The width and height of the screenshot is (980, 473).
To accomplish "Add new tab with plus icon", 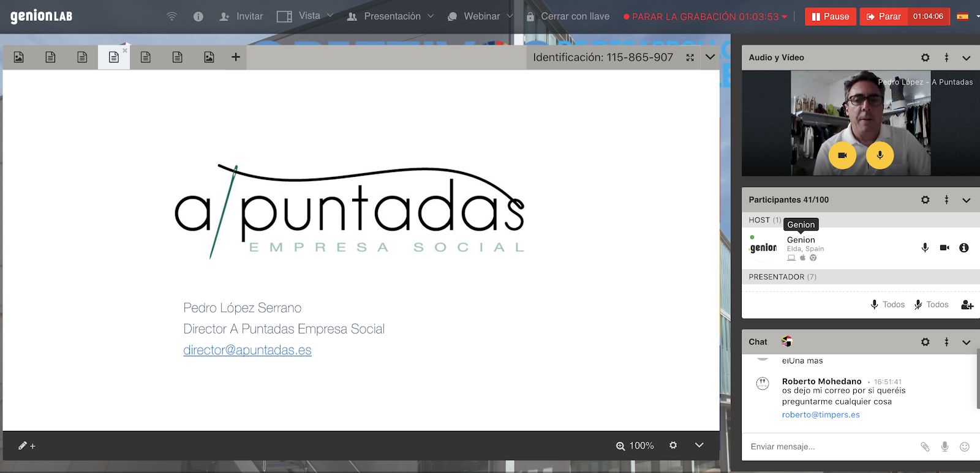I will (x=235, y=57).
